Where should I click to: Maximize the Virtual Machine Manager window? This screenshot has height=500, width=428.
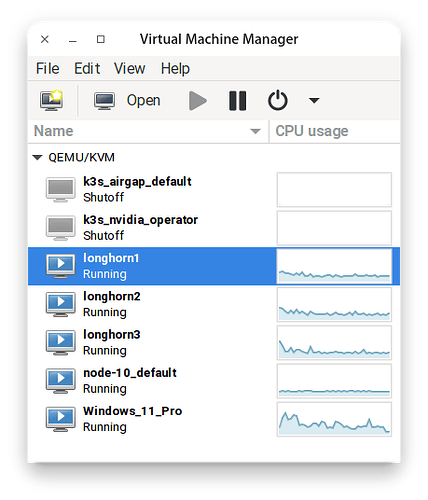click(x=101, y=39)
